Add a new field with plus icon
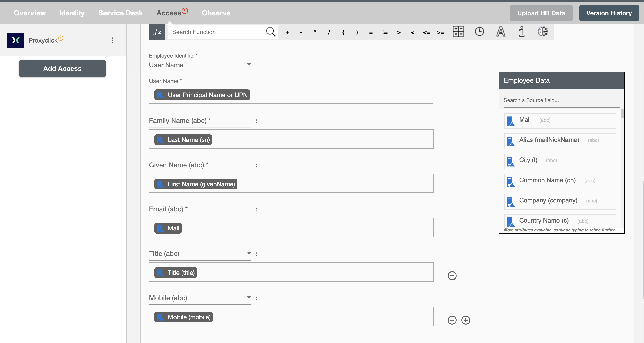 pos(466,320)
